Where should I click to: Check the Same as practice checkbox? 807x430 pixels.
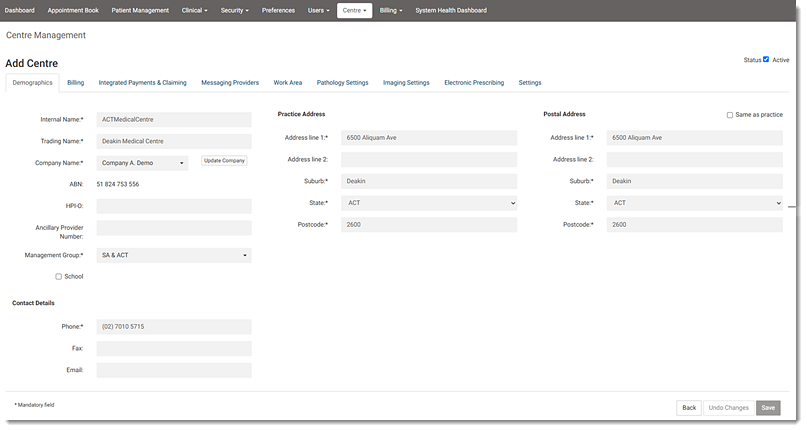[x=730, y=115]
